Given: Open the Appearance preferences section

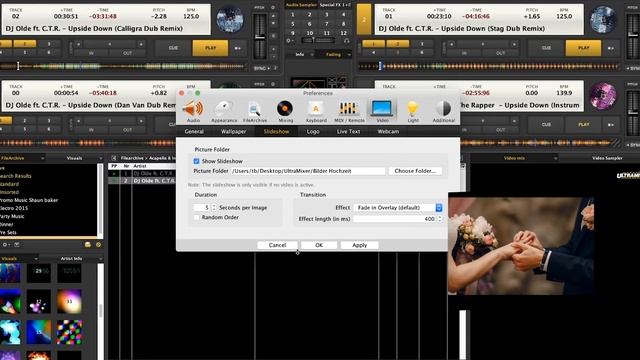Looking at the screenshot, I should 224,111.
